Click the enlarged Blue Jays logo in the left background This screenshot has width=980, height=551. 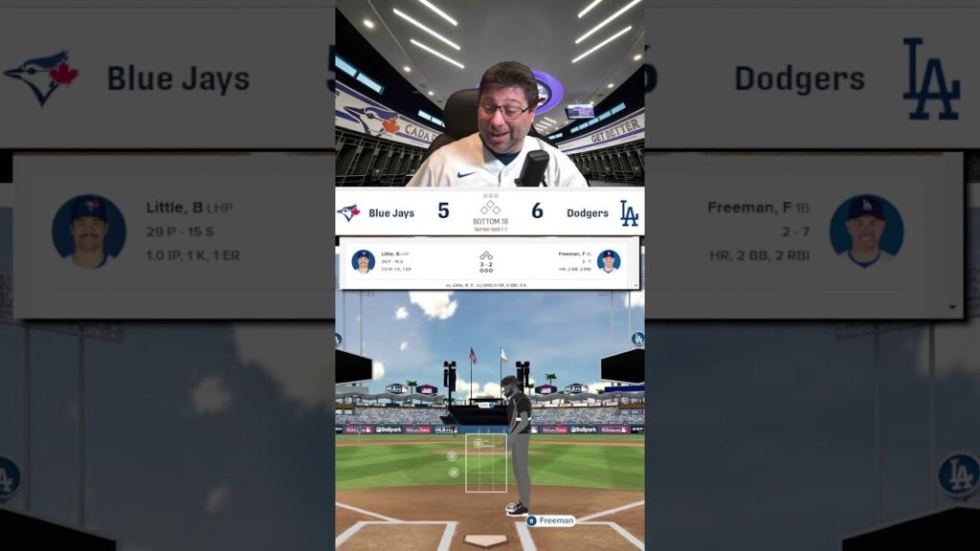pyautogui.click(x=41, y=77)
